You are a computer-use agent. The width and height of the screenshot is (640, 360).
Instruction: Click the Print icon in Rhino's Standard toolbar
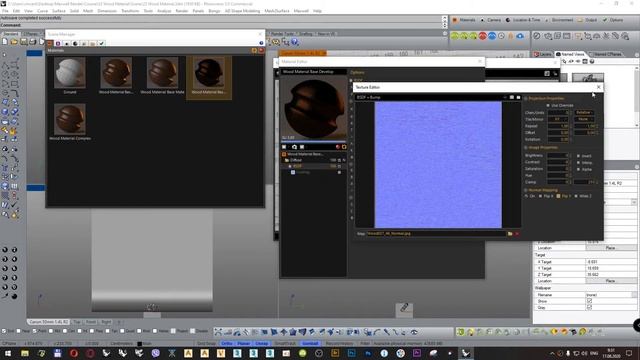click(x=33, y=42)
